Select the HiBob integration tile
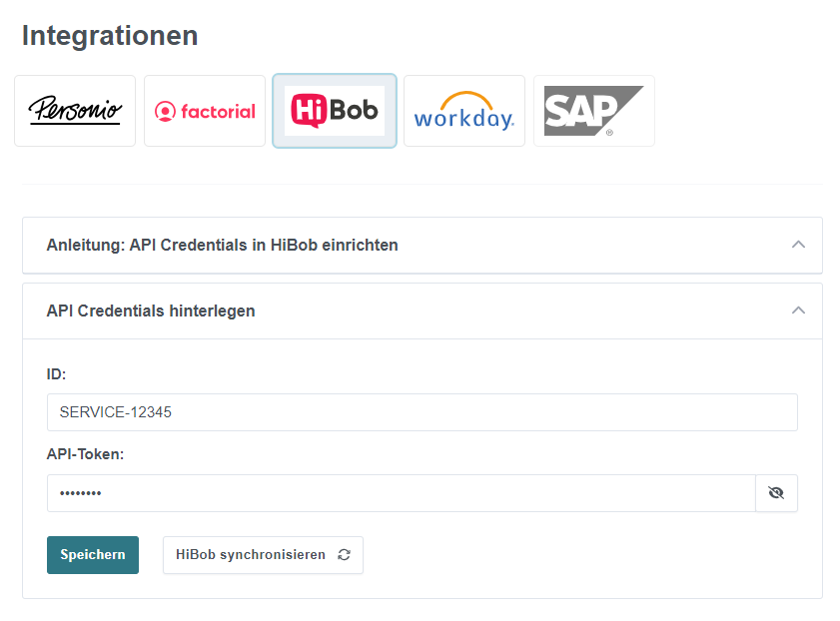The width and height of the screenshot is (840, 621). click(335, 111)
